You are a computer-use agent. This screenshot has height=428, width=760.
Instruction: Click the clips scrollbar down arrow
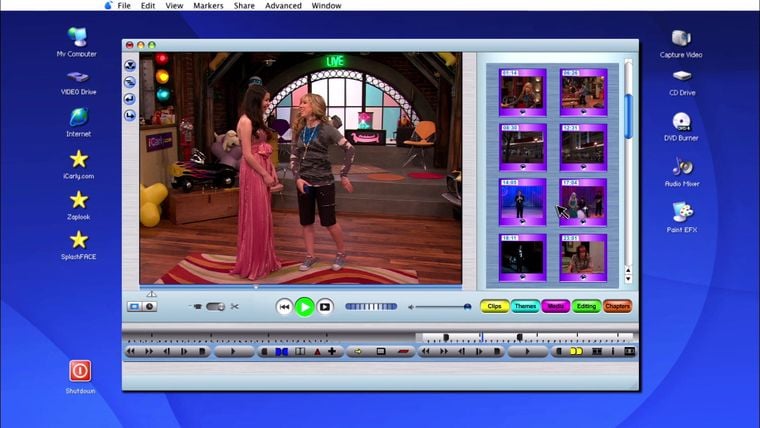pyautogui.click(x=628, y=279)
